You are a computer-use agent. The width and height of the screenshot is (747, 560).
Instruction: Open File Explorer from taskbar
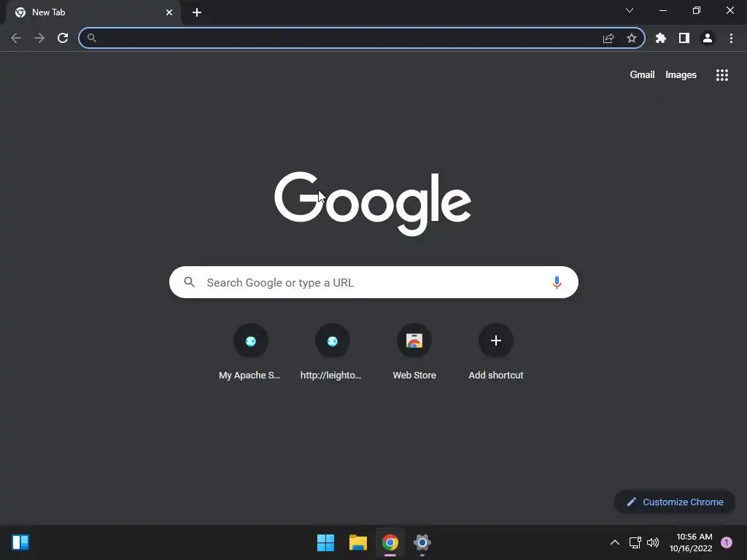click(x=357, y=542)
